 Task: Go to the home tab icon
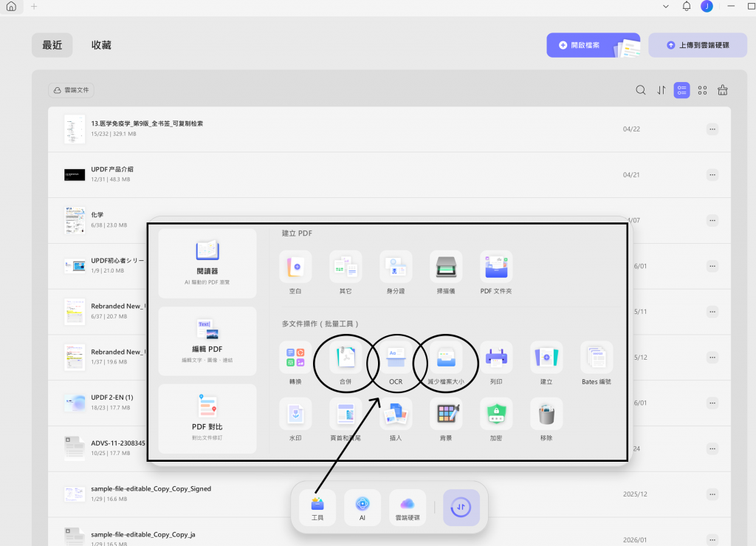tap(12, 7)
